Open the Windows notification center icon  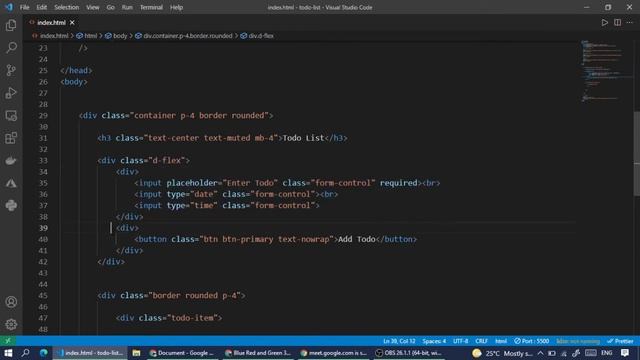click(625, 353)
